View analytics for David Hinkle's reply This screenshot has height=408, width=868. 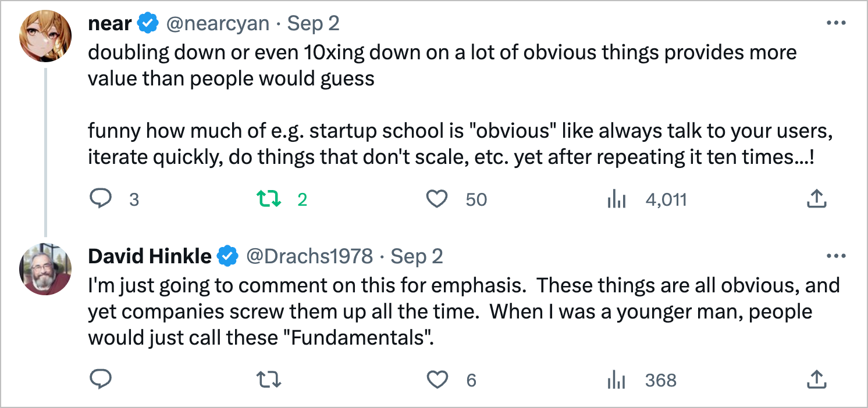(x=616, y=380)
